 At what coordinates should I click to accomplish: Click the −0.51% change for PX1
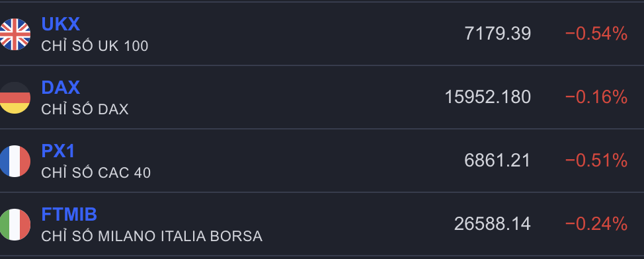click(x=596, y=161)
